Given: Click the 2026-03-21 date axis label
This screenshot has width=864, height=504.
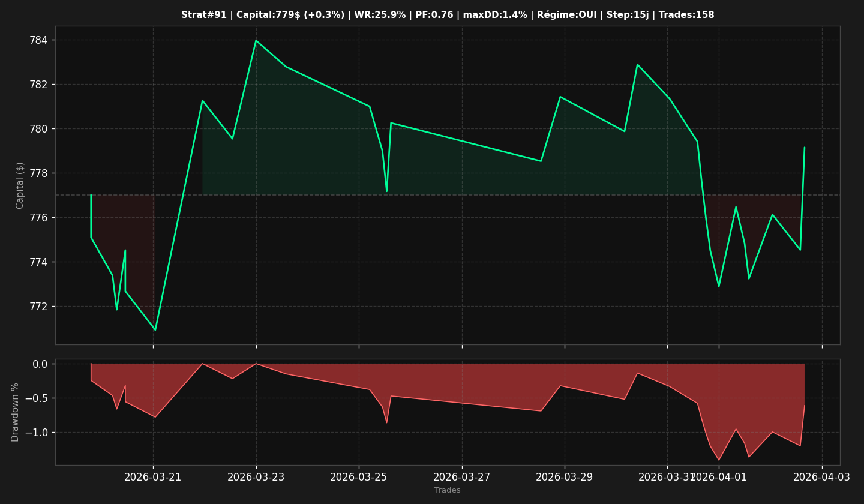Looking at the screenshot, I should [x=152, y=477].
